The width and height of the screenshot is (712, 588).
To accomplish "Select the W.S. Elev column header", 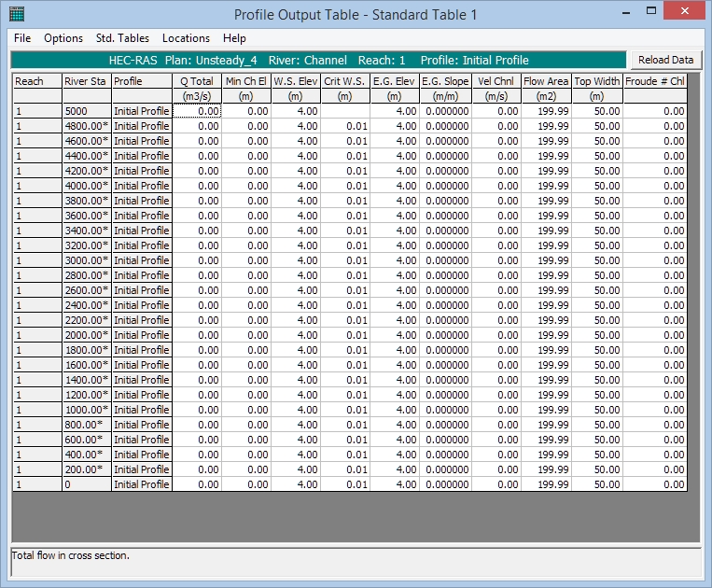I will pyautogui.click(x=296, y=81).
